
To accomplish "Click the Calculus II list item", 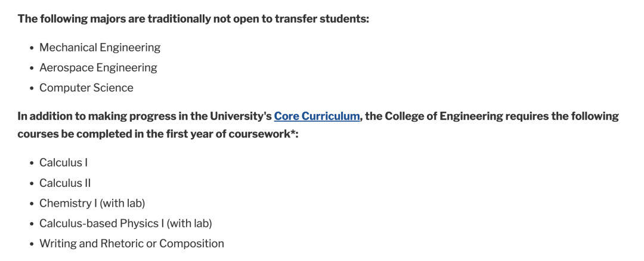I will [65, 183].
